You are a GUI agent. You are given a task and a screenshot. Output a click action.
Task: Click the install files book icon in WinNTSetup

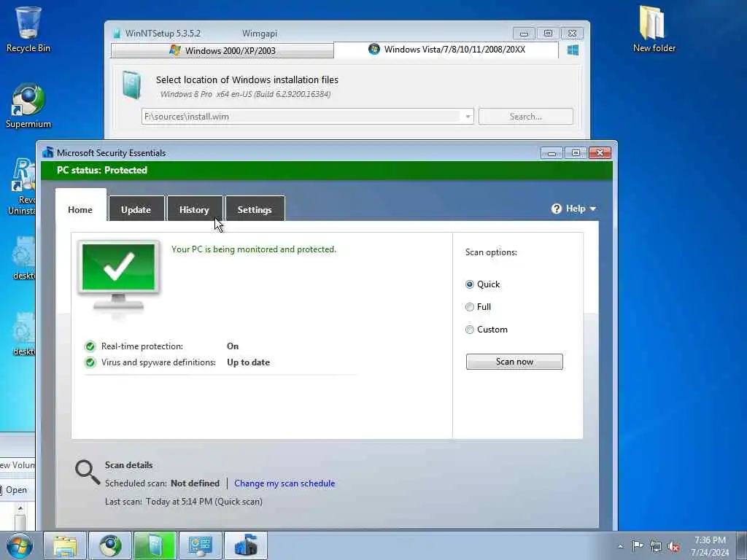pyautogui.click(x=131, y=85)
